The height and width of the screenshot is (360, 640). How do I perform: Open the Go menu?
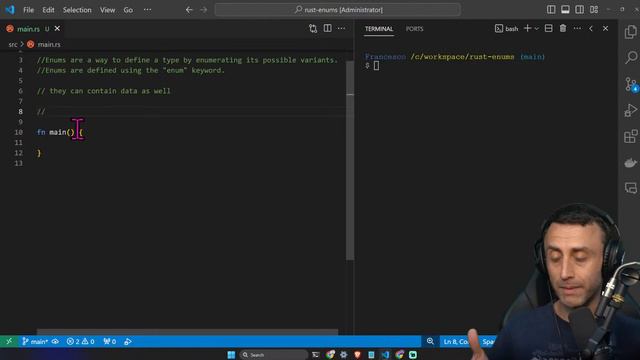(x=128, y=10)
